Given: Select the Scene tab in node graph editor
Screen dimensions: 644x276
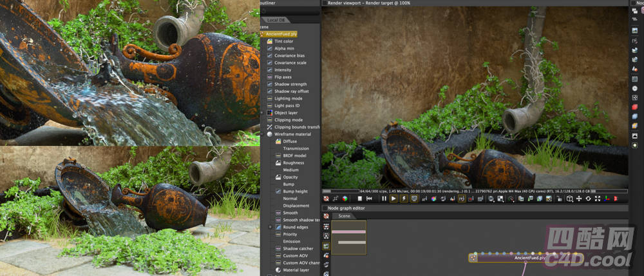Looking at the screenshot, I should click(x=345, y=216).
